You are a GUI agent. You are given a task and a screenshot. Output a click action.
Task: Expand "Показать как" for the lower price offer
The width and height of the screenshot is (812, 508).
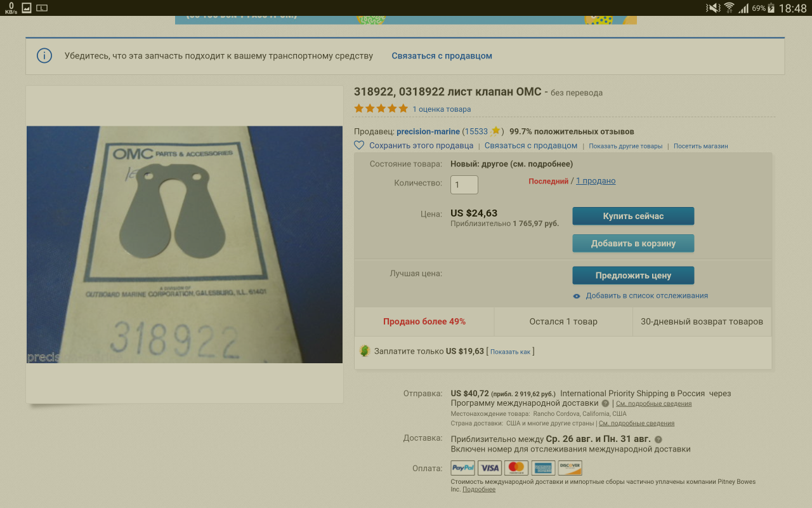tap(510, 352)
